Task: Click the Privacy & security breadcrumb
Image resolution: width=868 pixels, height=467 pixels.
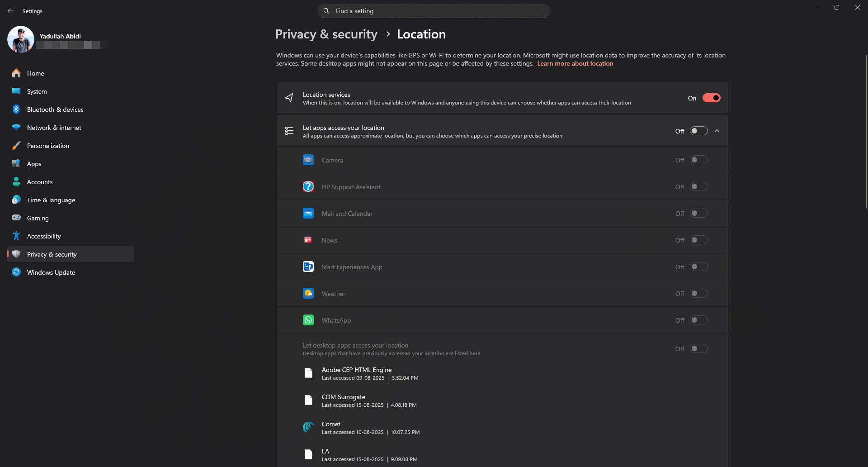Action: coord(326,34)
